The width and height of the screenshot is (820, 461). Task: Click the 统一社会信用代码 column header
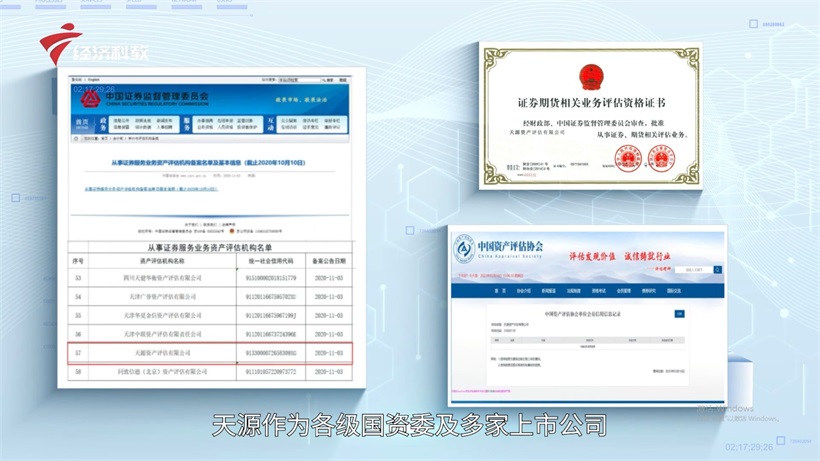tap(271, 261)
